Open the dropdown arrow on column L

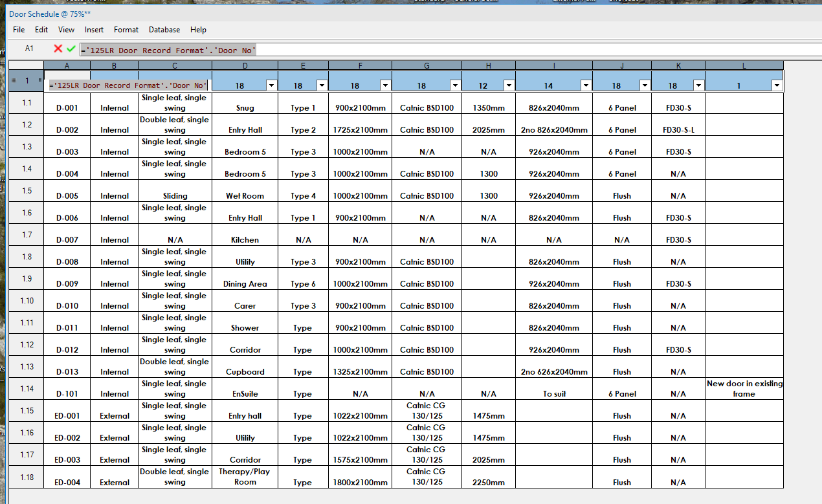(x=776, y=85)
